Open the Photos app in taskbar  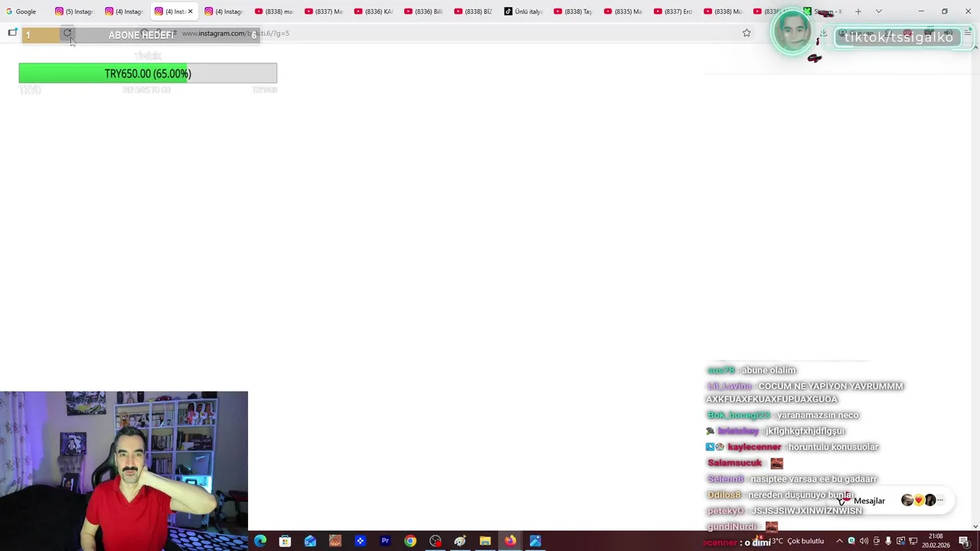(x=535, y=541)
